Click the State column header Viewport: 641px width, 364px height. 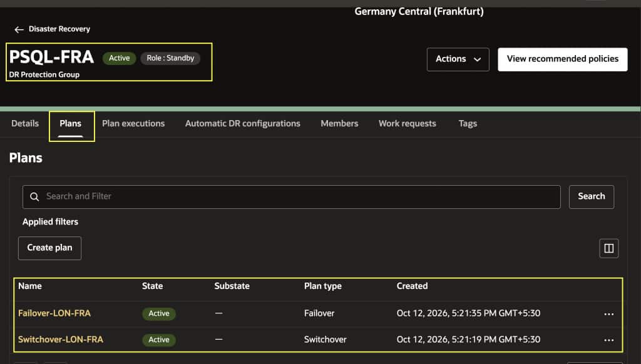pos(153,286)
